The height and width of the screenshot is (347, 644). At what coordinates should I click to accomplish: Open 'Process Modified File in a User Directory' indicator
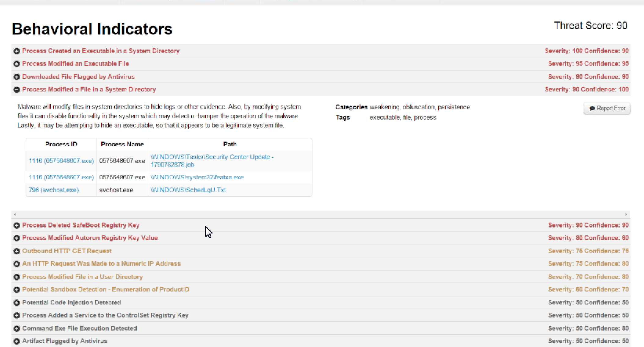[x=82, y=277]
